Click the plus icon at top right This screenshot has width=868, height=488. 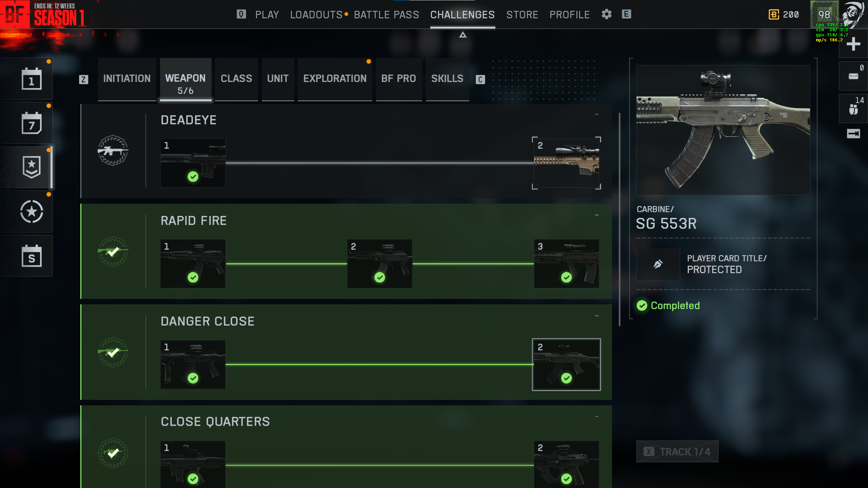tap(853, 44)
